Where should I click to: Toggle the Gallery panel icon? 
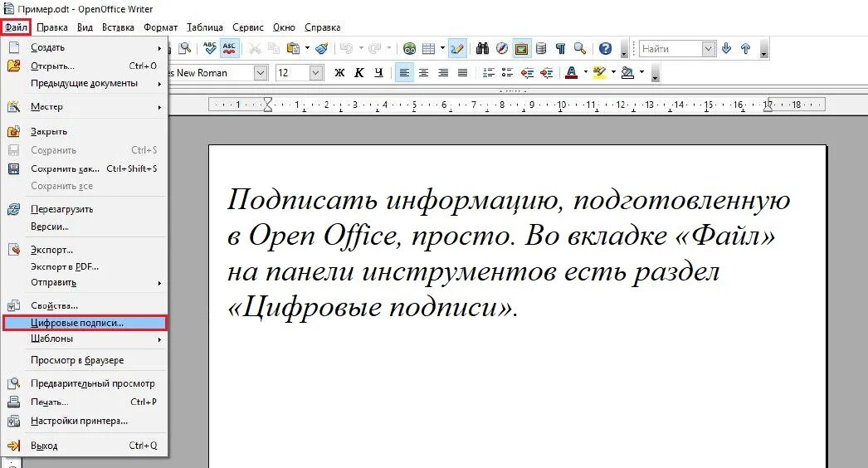(521, 49)
